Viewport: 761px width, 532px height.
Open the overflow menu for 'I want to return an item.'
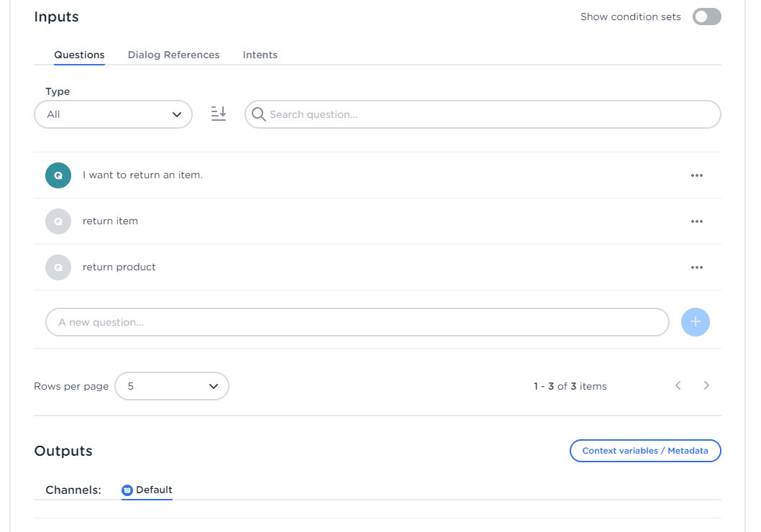[x=696, y=175]
